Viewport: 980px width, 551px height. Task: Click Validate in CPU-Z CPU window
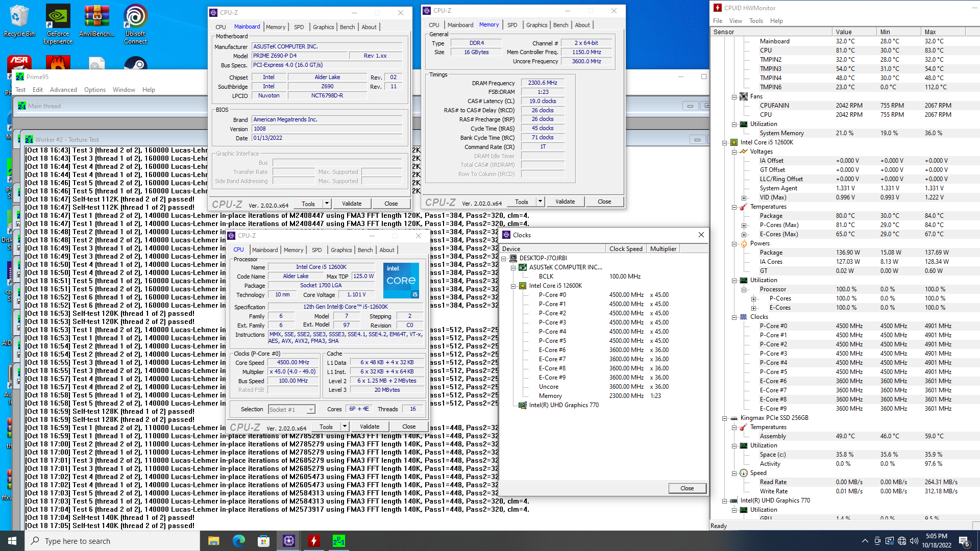click(x=370, y=427)
